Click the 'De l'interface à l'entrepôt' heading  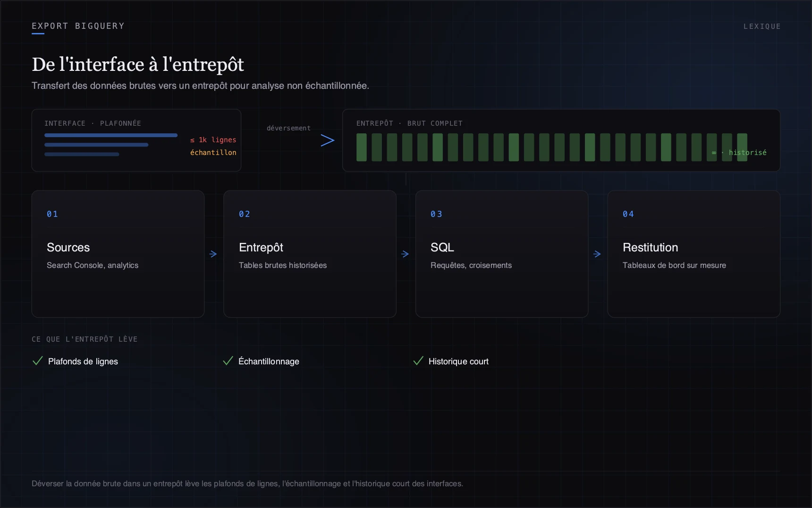pos(138,65)
